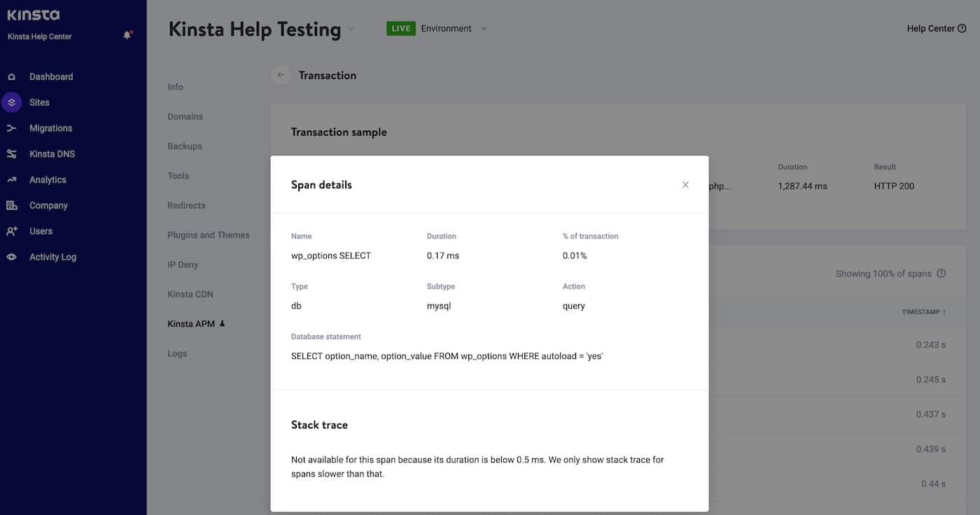Click the Users add-person icon
Image resolution: width=980 pixels, height=515 pixels.
point(11,231)
